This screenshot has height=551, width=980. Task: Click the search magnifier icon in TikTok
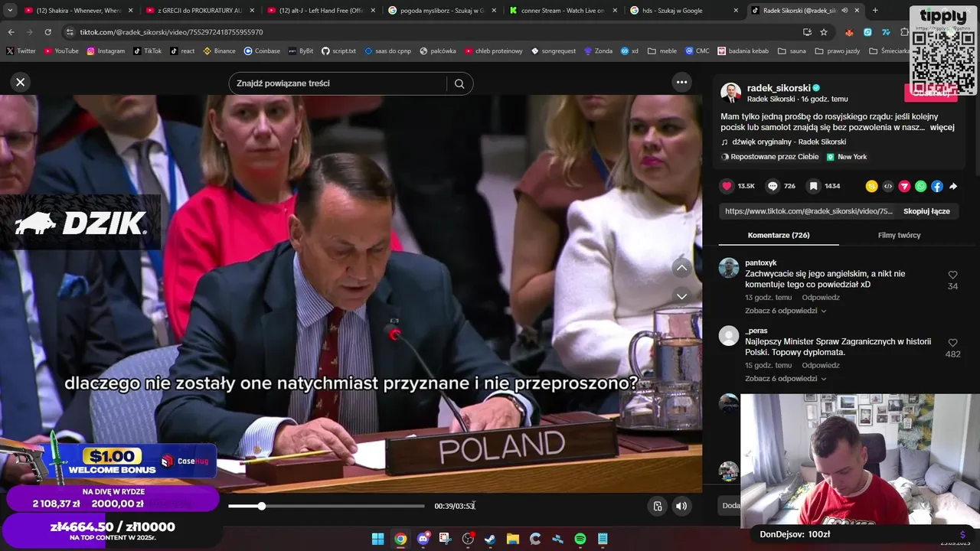click(x=459, y=83)
